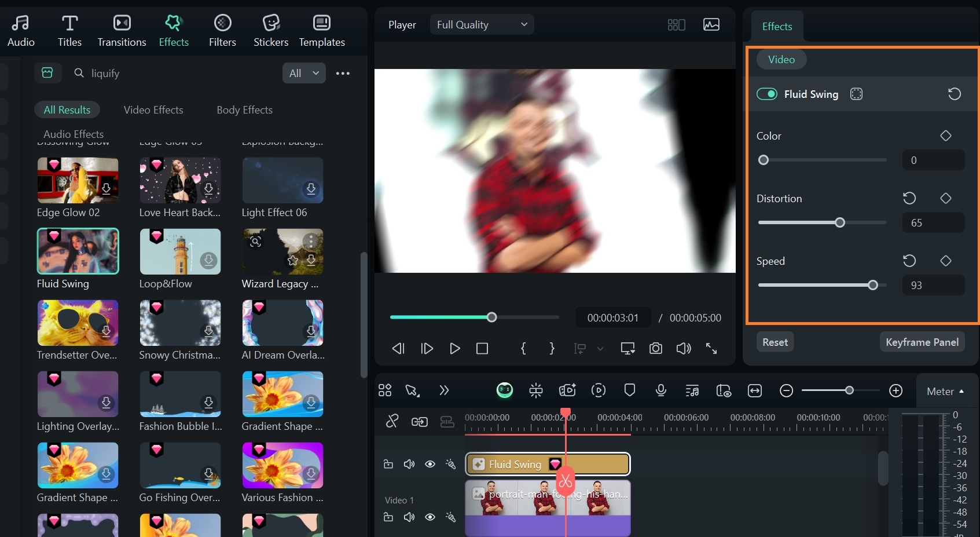Stop playback with the square stop button
Screen dimensions: 980x537
pyautogui.click(x=482, y=348)
